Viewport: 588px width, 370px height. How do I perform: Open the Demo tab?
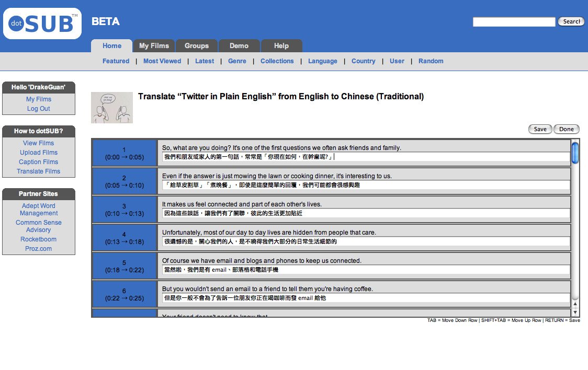(239, 45)
